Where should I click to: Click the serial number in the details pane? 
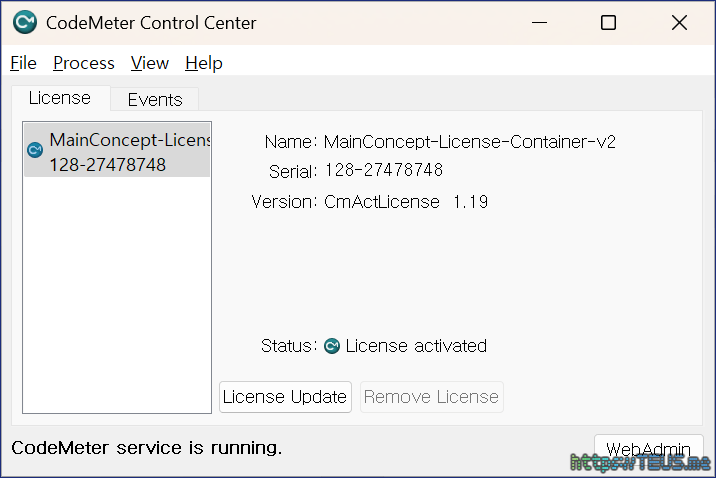click(384, 171)
